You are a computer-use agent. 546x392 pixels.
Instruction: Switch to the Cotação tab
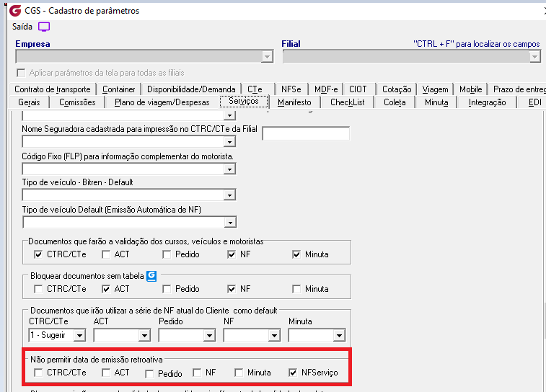click(x=397, y=89)
